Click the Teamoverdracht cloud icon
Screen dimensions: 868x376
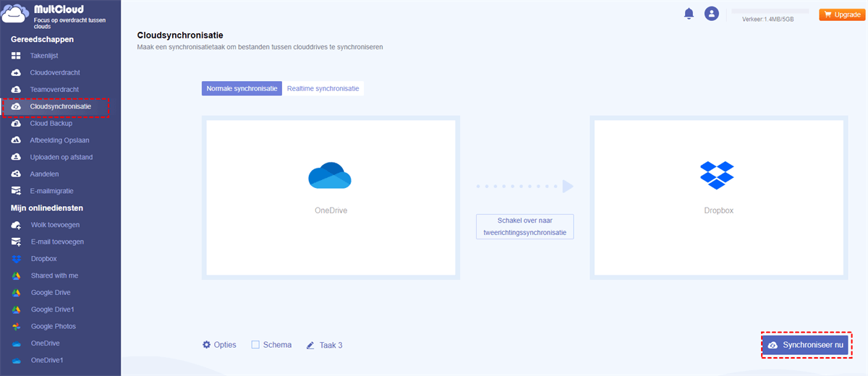click(x=16, y=90)
